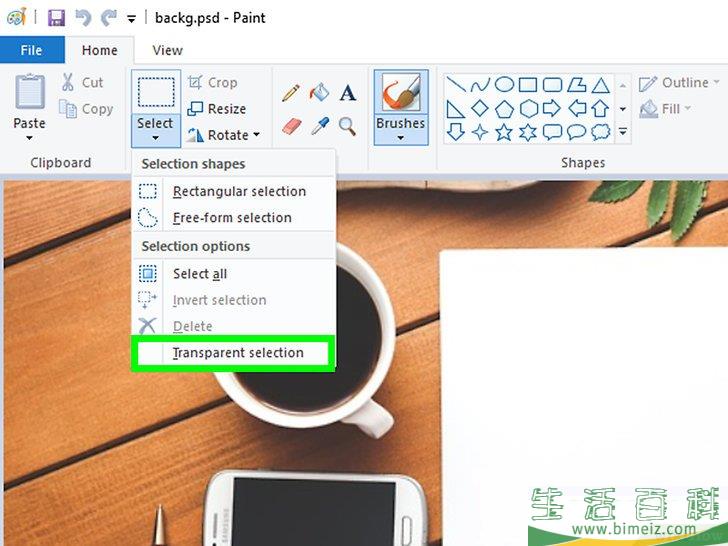Select the Curve shape
This screenshot has height=546, width=728.
pos(480,85)
